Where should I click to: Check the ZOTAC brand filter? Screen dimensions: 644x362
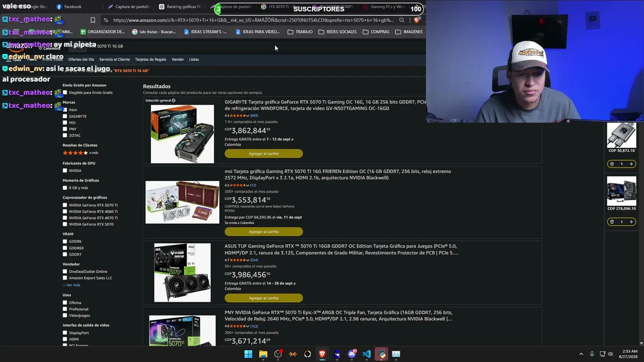coord(65,135)
